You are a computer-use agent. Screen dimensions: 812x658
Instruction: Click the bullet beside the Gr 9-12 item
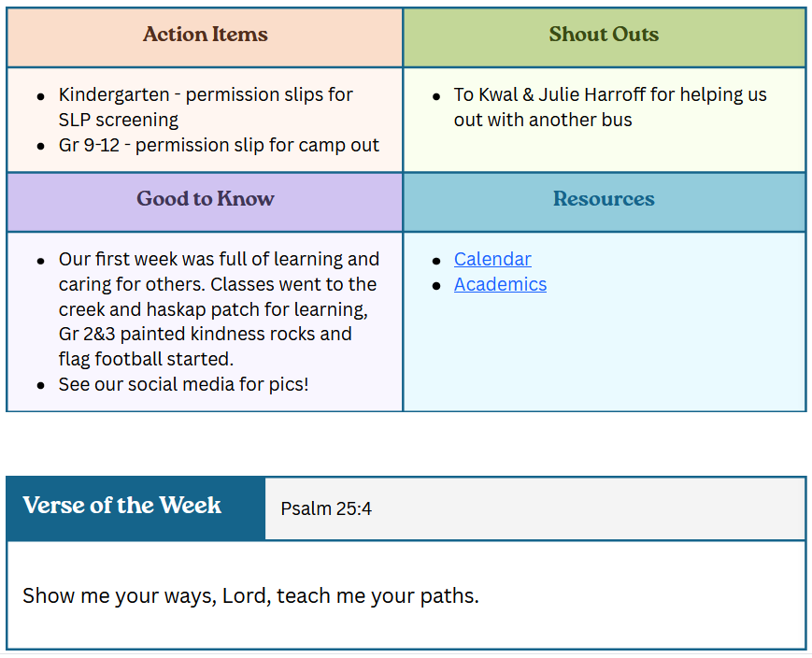[x=41, y=147]
